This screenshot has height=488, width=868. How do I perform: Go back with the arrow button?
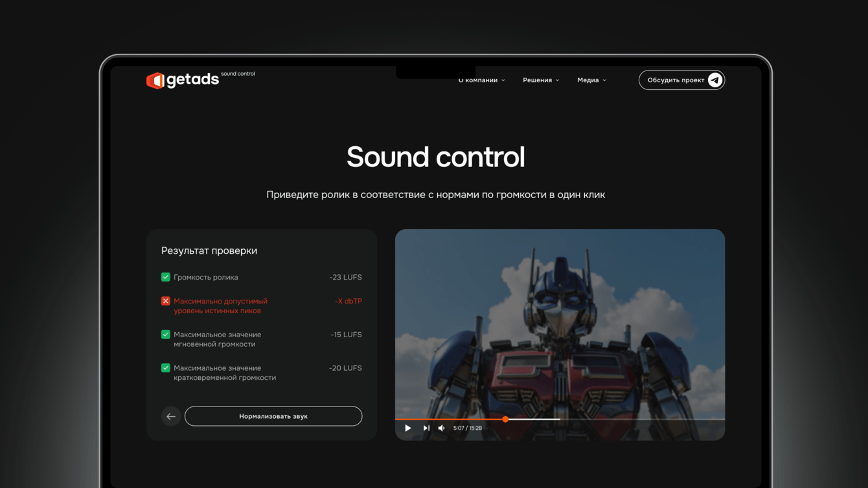[x=171, y=416]
